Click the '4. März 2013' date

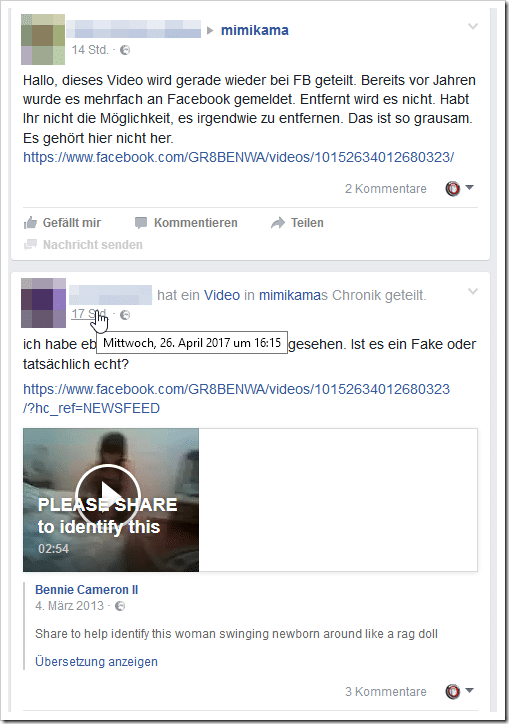69,606
